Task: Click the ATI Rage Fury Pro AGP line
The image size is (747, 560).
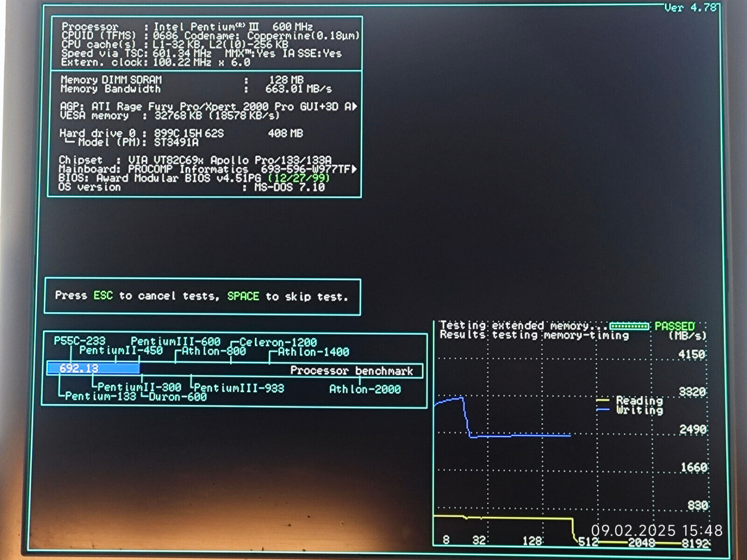Action: pyautogui.click(x=205, y=106)
